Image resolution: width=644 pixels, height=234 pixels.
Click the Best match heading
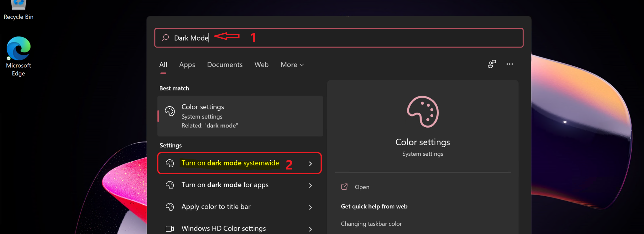[174, 88]
